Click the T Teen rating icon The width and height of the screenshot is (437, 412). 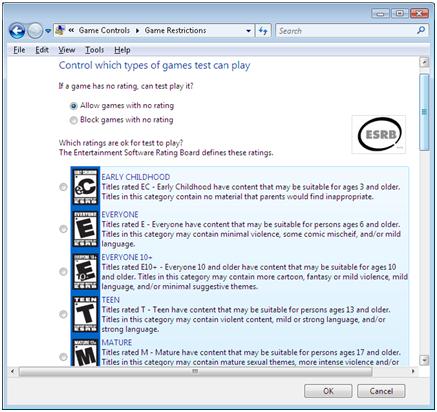click(x=85, y=314)
